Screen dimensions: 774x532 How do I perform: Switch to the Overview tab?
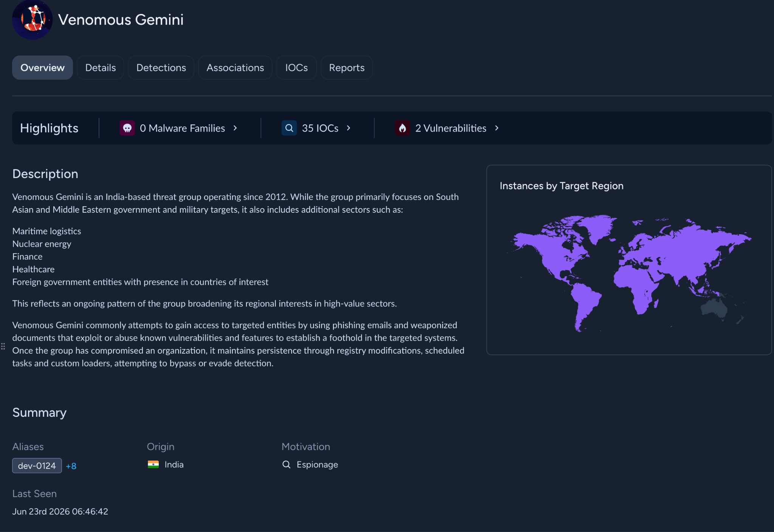(x=42, y=68)
